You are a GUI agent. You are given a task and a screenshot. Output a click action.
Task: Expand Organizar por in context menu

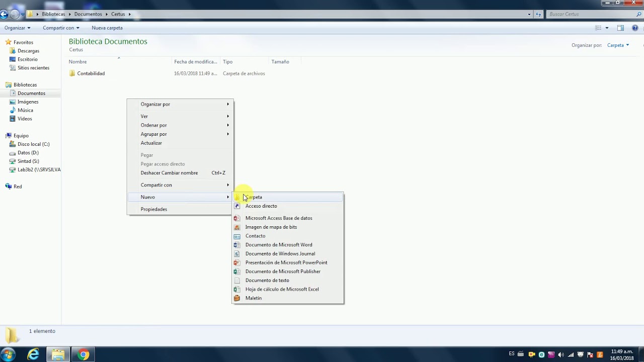pos(180,104)
